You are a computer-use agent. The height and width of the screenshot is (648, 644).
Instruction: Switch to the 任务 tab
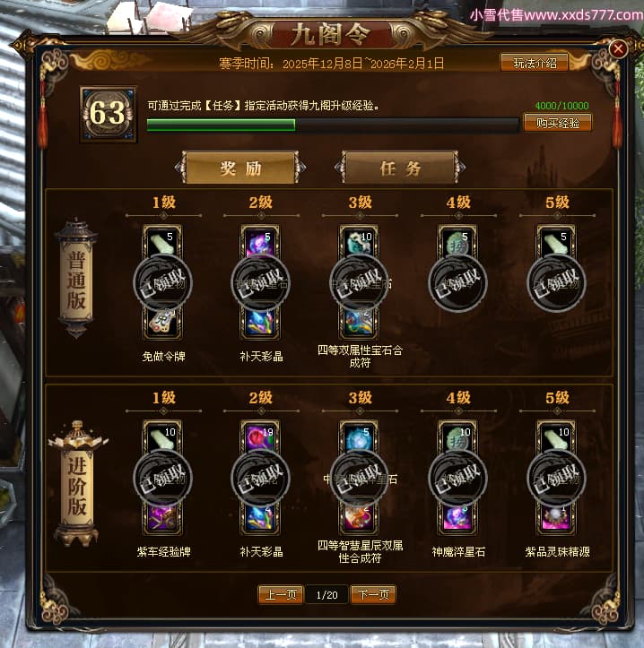pyautogui.click(x=400, y=168)
